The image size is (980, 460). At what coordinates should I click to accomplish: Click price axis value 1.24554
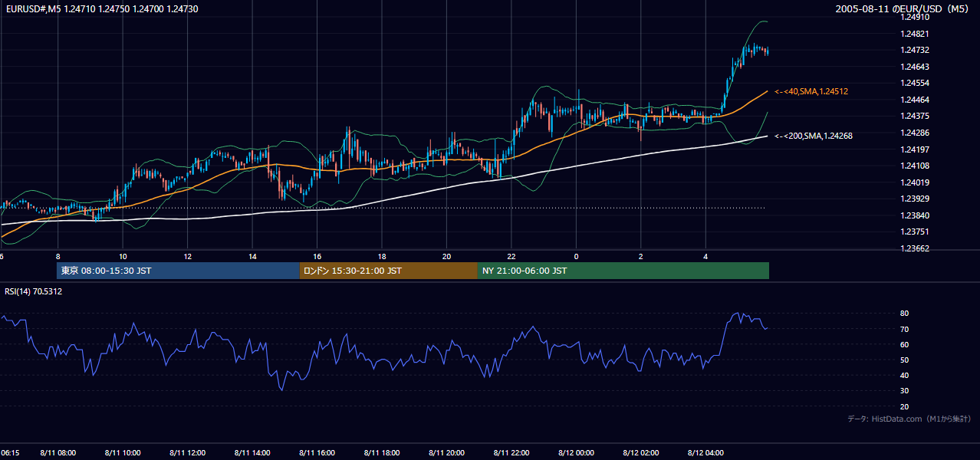point(916,83)
